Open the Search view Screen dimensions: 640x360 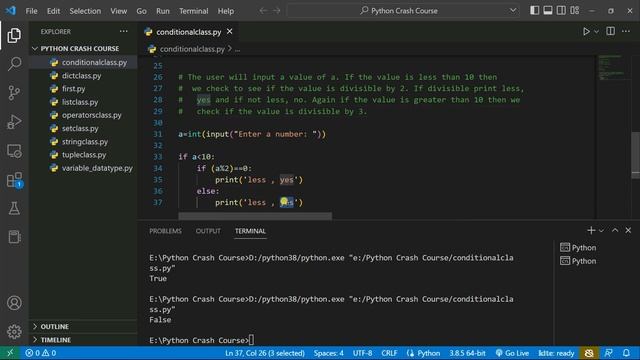(x=14, y=64)
